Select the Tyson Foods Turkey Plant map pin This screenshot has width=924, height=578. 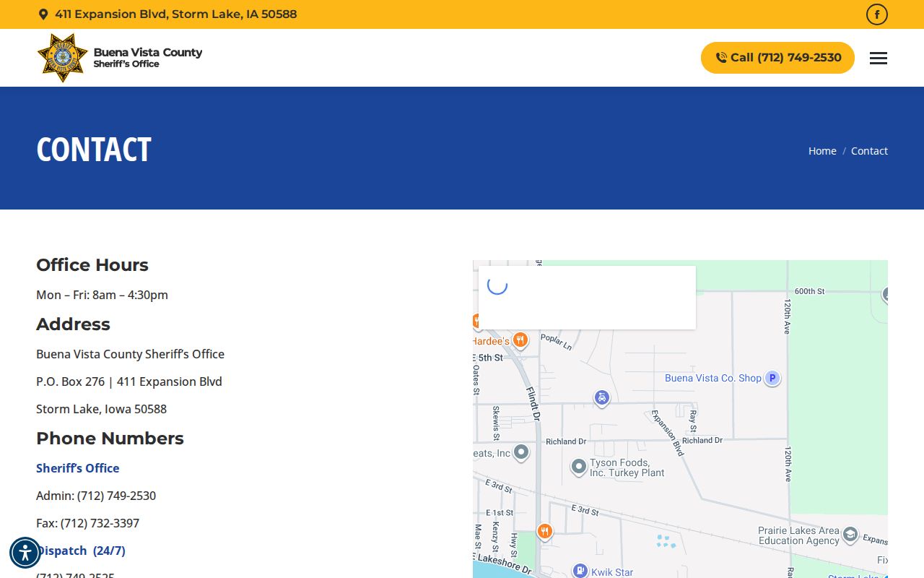point(578,467)
